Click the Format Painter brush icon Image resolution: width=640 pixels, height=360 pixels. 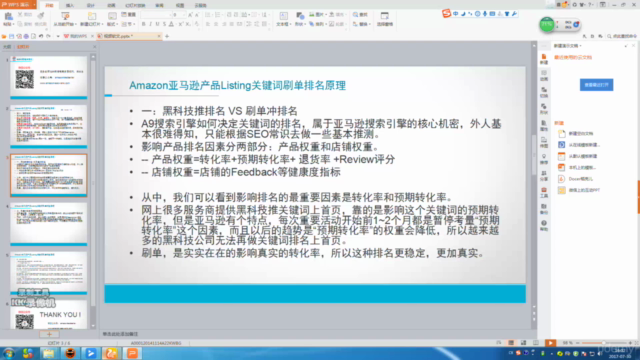pyautogui.click(x=41, y=16)
